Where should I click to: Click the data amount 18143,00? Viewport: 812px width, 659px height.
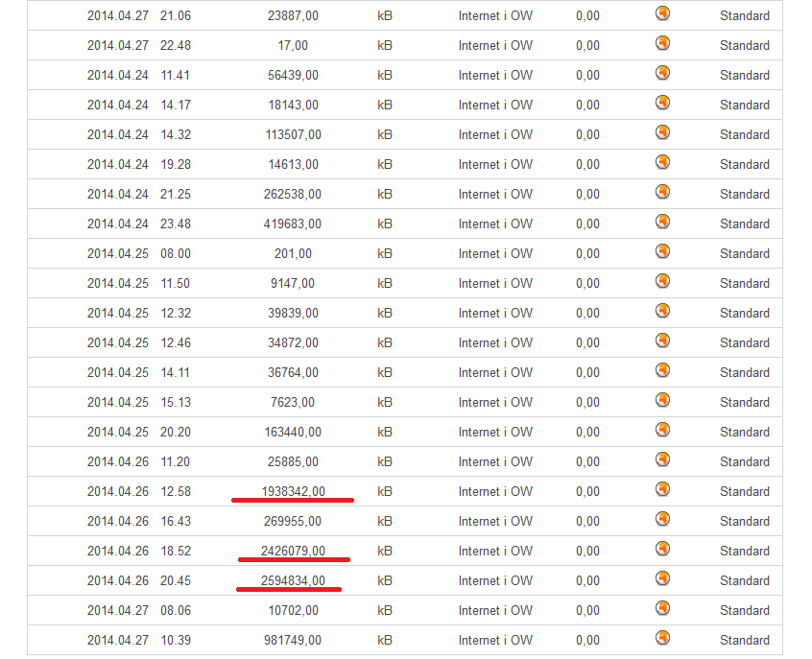[x=293, y=106]
